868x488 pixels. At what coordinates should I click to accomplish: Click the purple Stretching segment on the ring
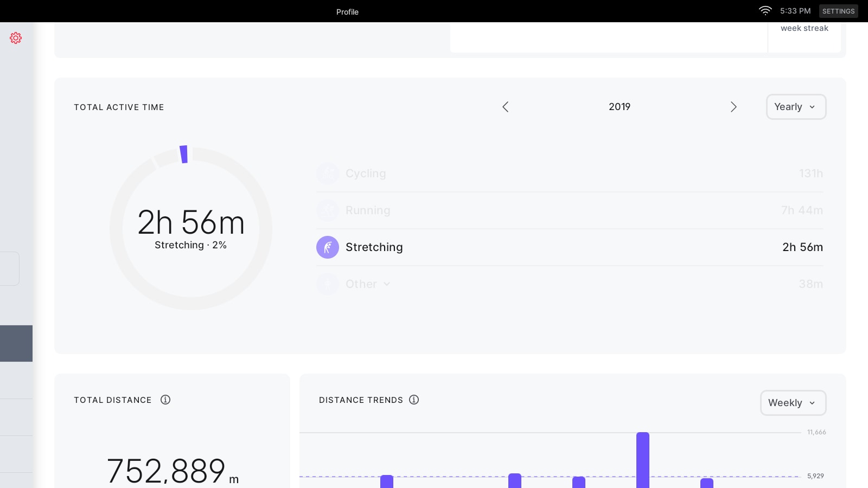[184, 154]
